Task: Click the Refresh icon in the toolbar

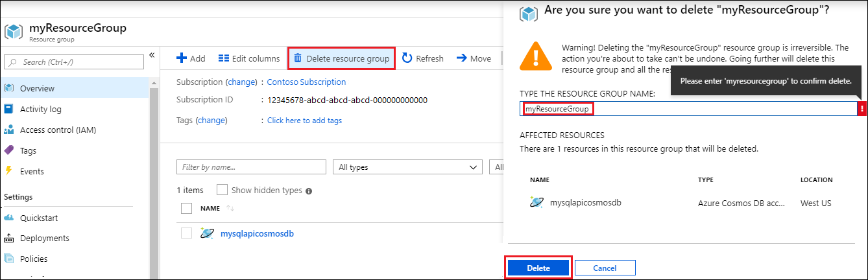Action: [x=407, y=58]
